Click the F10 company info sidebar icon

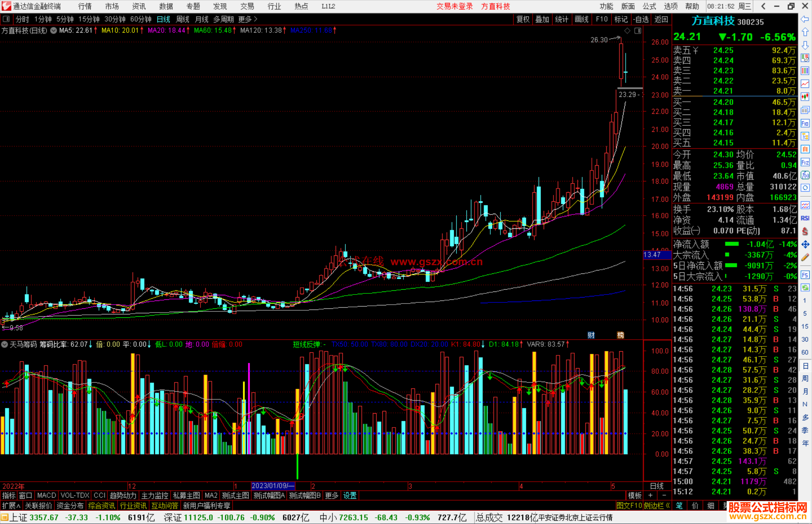coord(805,123)
